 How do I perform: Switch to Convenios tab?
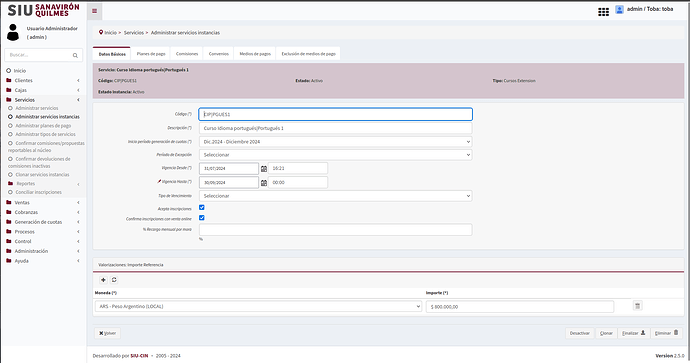(219, 54)
